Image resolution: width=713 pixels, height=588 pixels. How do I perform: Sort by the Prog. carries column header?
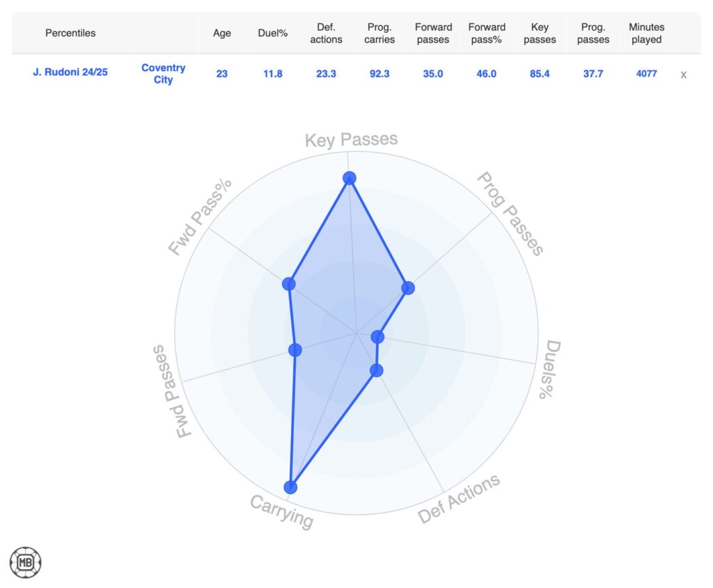click(x=379, y=33)
